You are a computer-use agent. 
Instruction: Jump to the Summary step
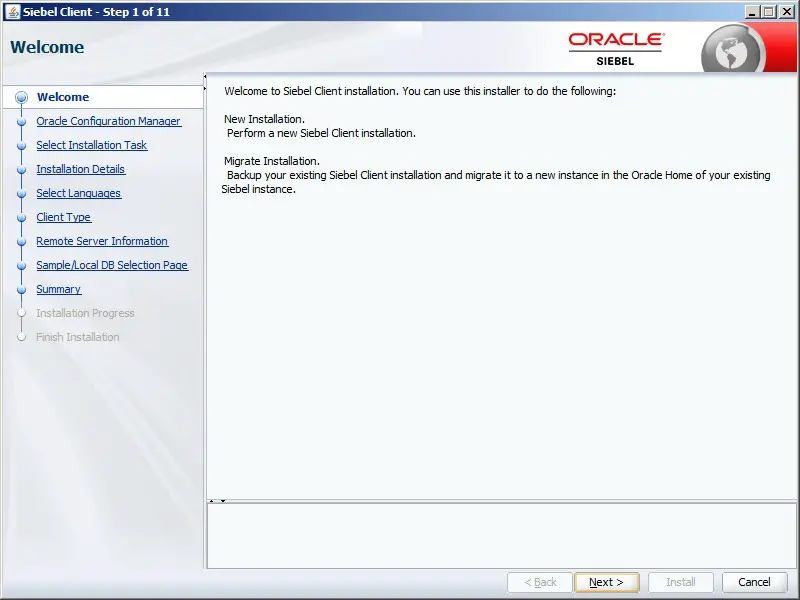pos(59,289)
